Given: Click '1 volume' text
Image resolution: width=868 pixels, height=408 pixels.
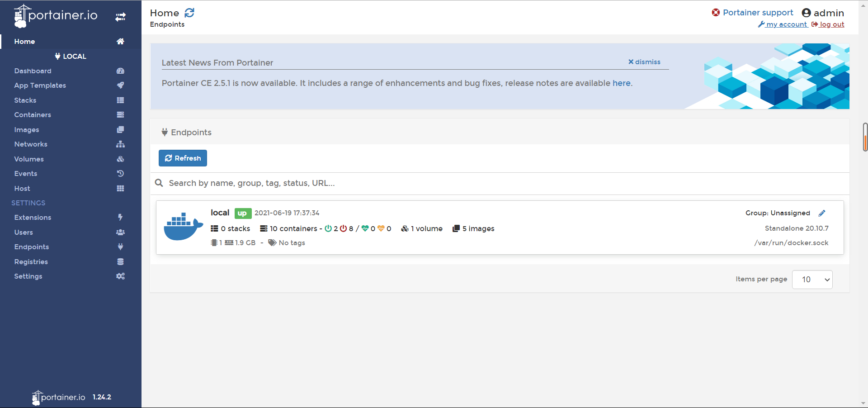Looking at the screenshot, I should pyautogui.click(x=426, y=229).
